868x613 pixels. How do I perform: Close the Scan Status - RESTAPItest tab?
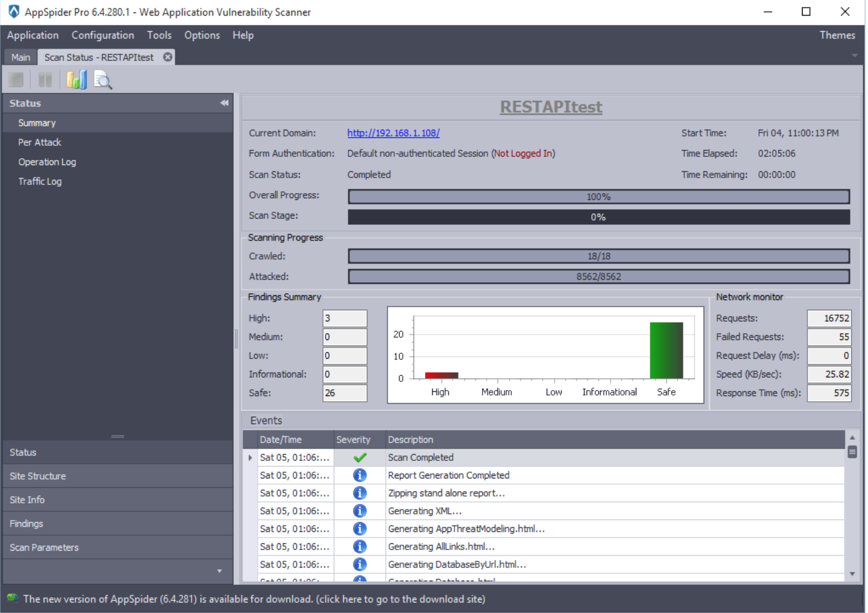[167, 57]
